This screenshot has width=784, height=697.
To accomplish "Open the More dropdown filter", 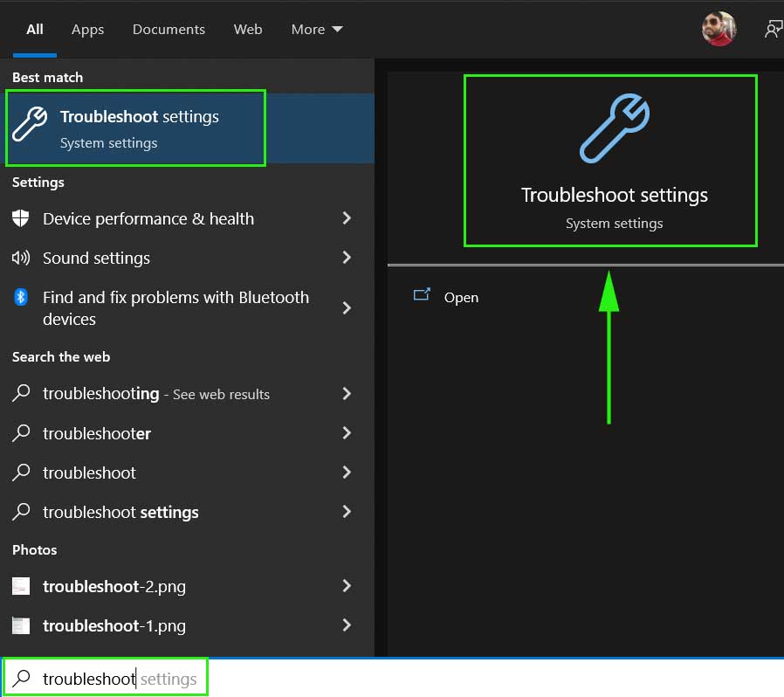I will coord(317,30).
